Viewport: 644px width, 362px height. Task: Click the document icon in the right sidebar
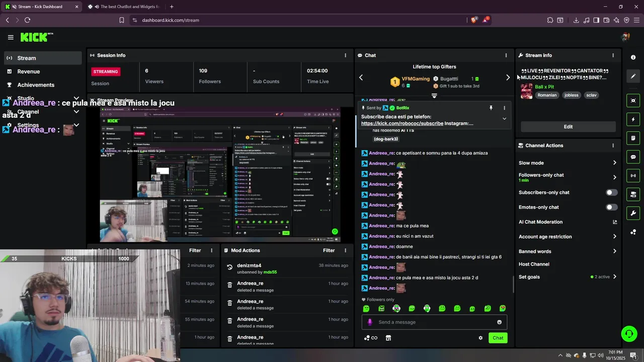(633, 138)
